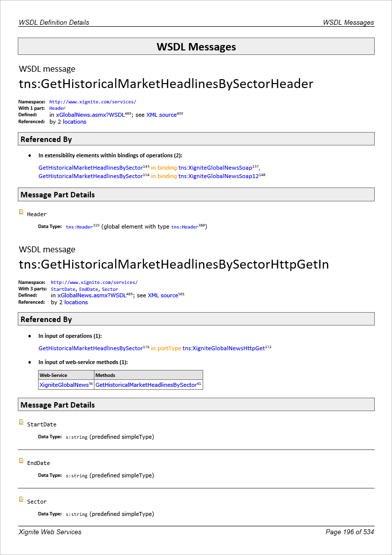Click the StartDate message part icon
The width and height of the screenshot is (392, 555).
click(21, 422)
